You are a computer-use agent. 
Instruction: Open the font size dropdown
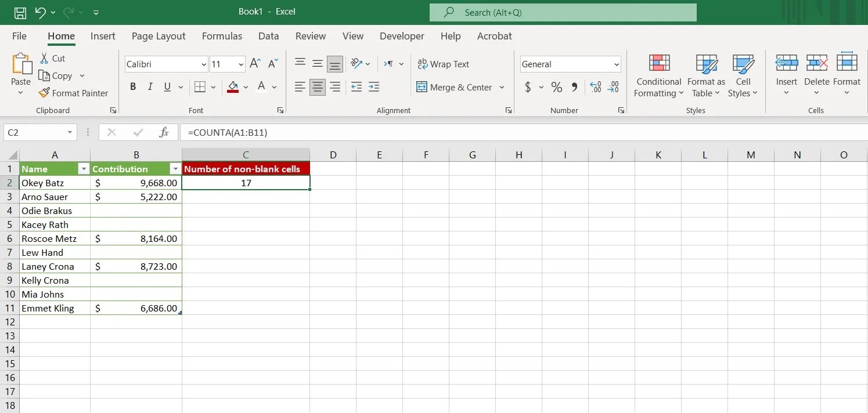click(x=240, y=64)
